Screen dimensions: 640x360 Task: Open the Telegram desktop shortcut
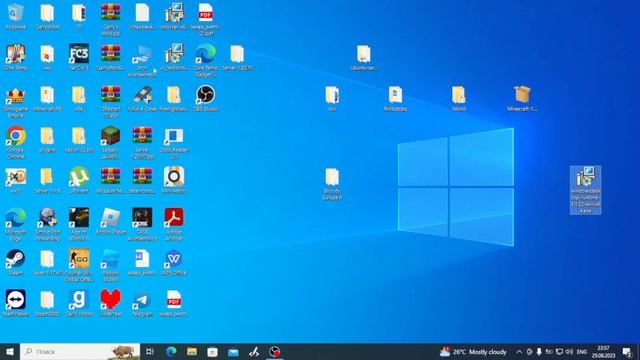tap(142, 303)
